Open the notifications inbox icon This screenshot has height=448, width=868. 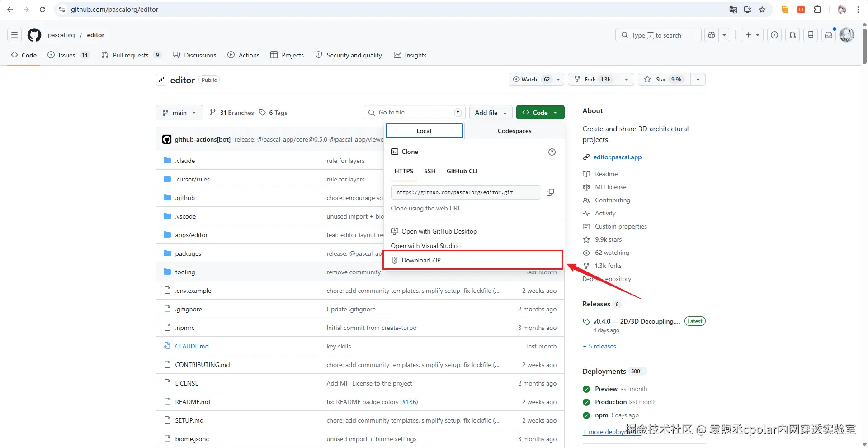pyautogui.click(x=829, y=35)
